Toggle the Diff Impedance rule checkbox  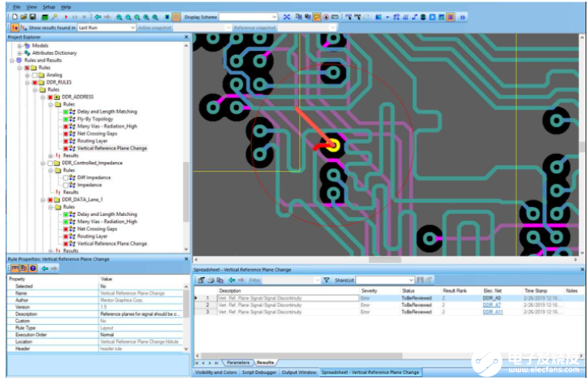(65, 177)
